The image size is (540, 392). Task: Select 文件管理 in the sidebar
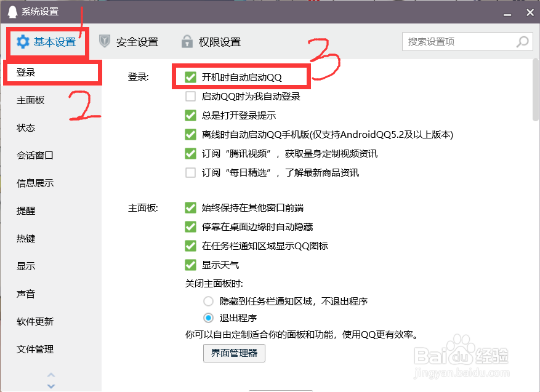(51, 350)
